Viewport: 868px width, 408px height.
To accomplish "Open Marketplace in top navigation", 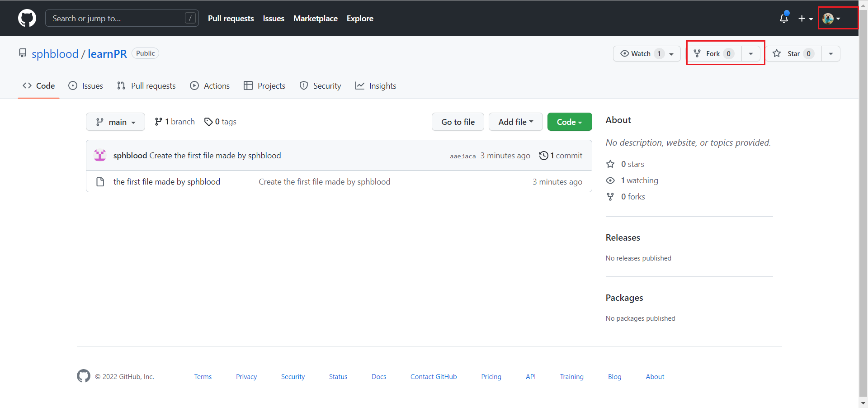I will (316, 19).
